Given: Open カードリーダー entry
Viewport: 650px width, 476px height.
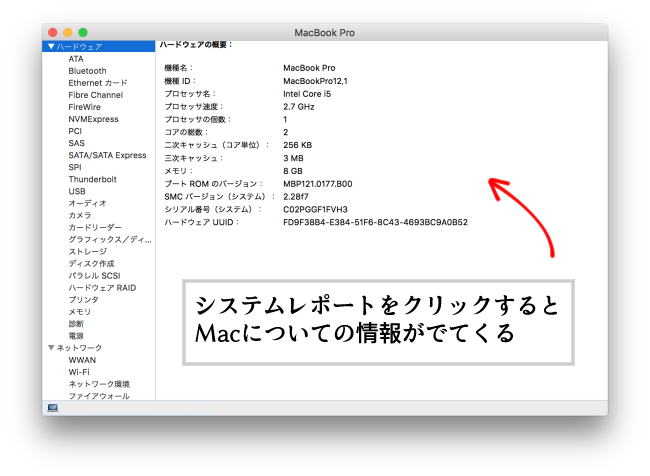Looking at the screenshot, I should point(95,227).
